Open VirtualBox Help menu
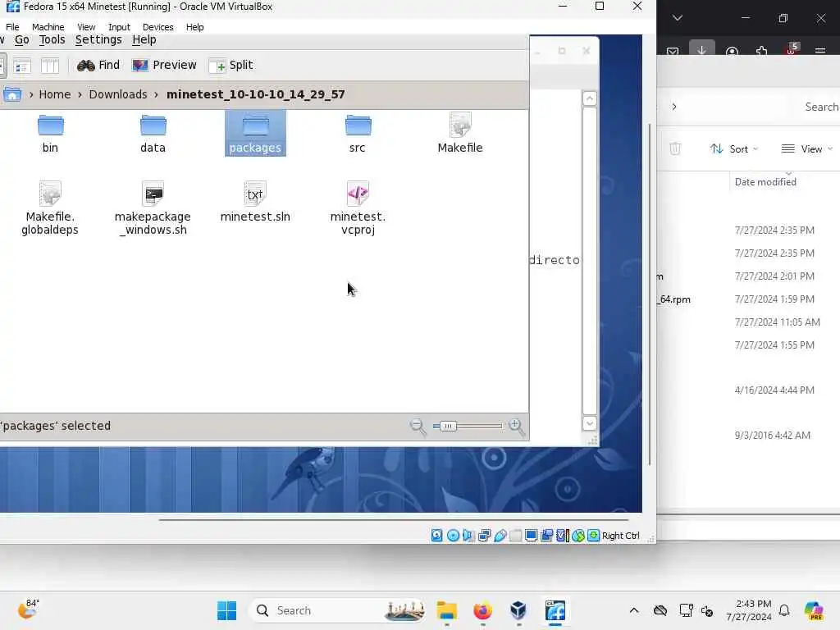840x630 pixels. click(195, 27)
